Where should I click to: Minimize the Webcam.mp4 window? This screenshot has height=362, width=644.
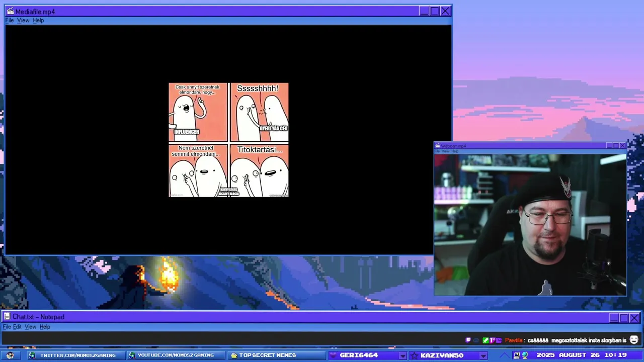(609, 146)
